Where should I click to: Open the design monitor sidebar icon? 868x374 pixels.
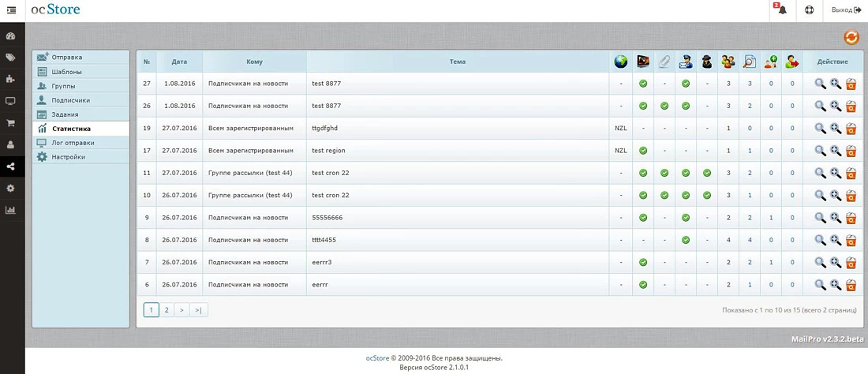(10, 101)
